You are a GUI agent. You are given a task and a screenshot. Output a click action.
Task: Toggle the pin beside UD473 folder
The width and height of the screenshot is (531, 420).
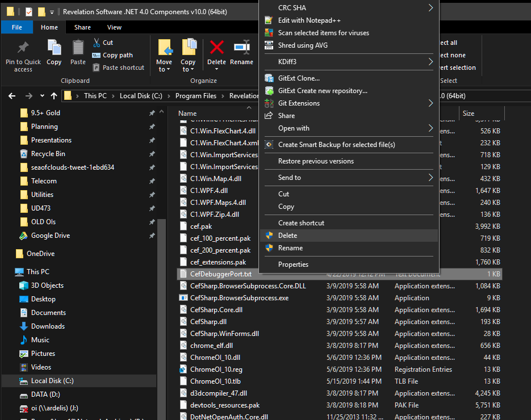(x=152, y=208)
